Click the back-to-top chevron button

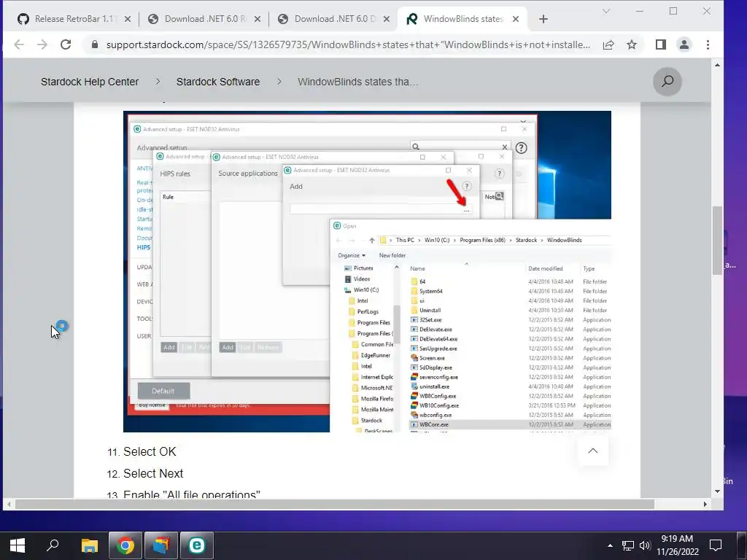[x=592, y=451]
